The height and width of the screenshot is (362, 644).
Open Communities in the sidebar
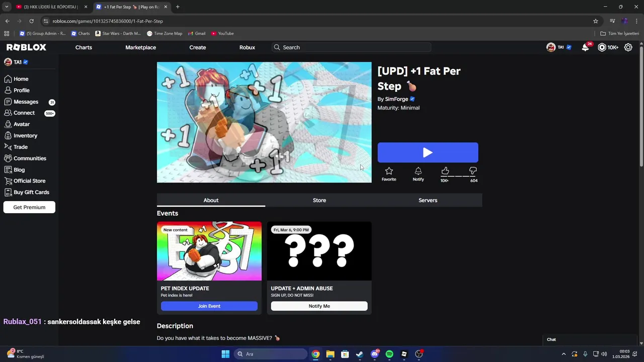coord(25,158)
